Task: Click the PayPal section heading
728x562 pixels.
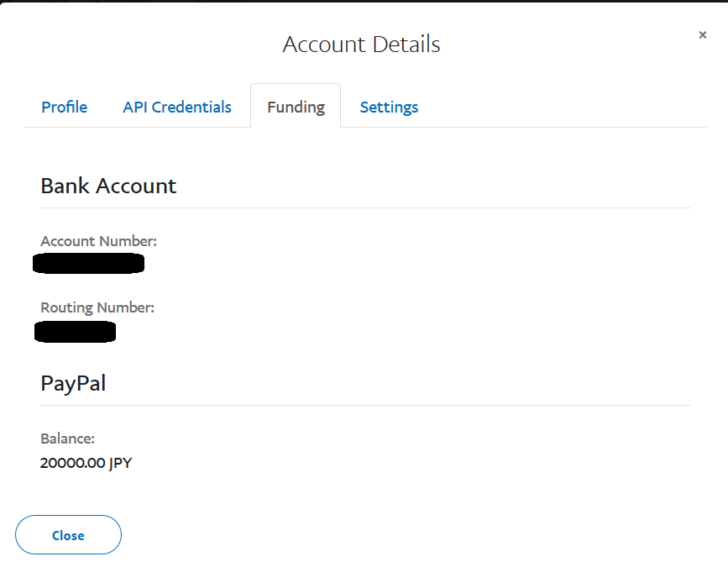Action: click(73, 384)
